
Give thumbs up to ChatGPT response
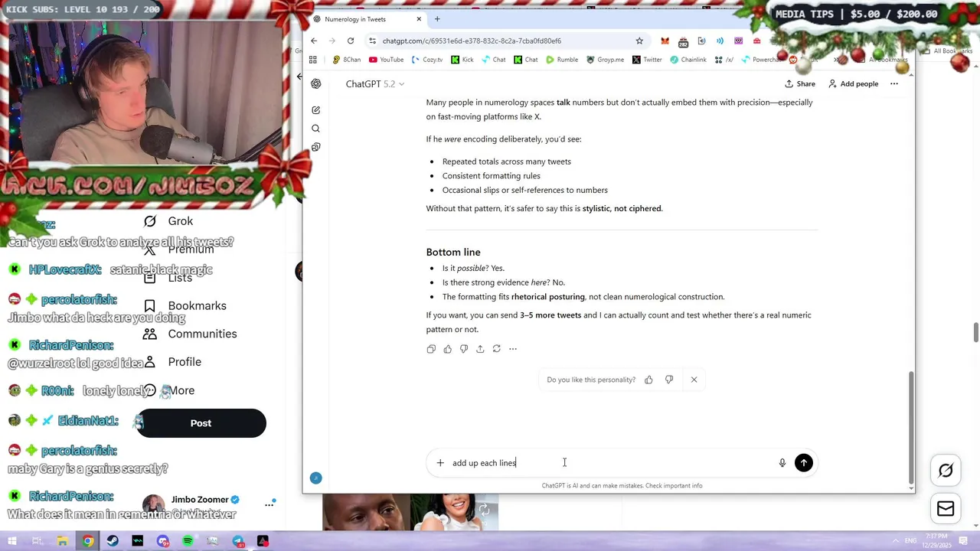click(448, 349)
